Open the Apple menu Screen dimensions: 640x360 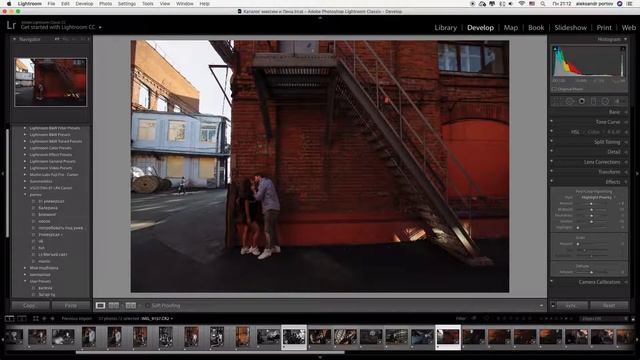pos(9,4)
